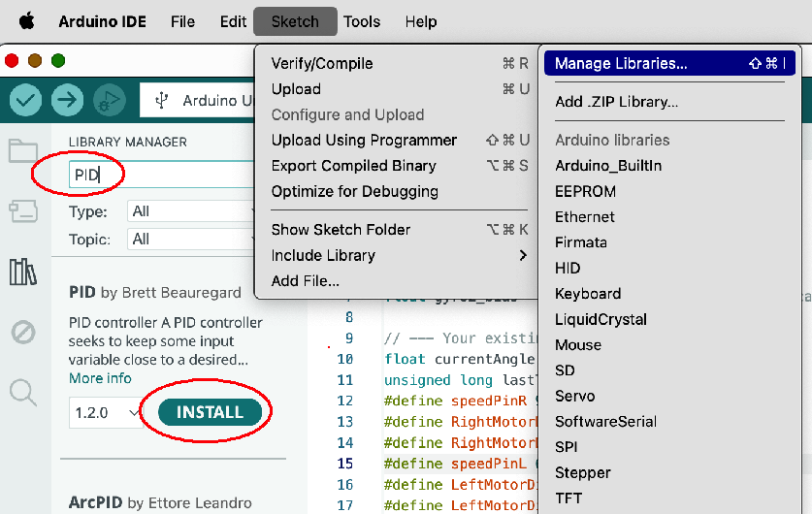
Task: Click the Upload arrow toolbar button
Action: pos(67,99)
